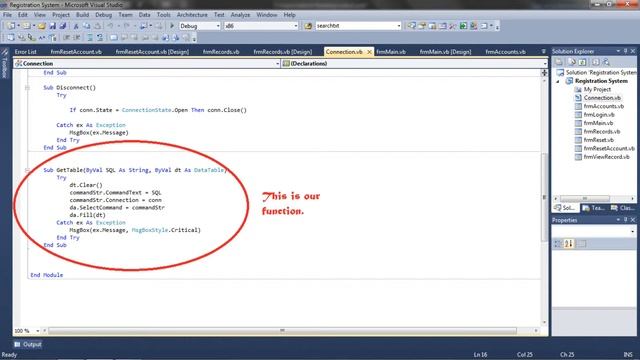
Task: Click the Save All icon
Action: [x=62, y=26]
